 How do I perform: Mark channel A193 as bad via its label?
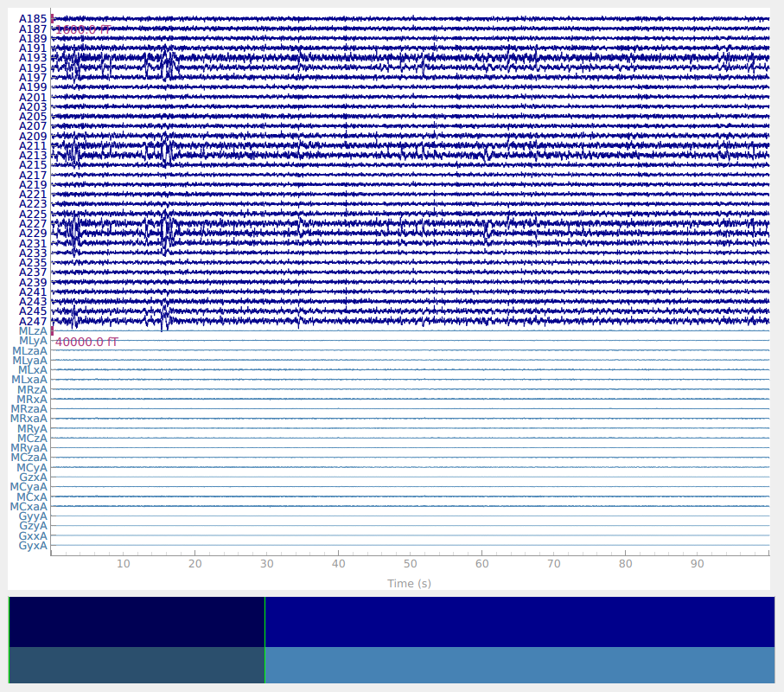point(33,58)
